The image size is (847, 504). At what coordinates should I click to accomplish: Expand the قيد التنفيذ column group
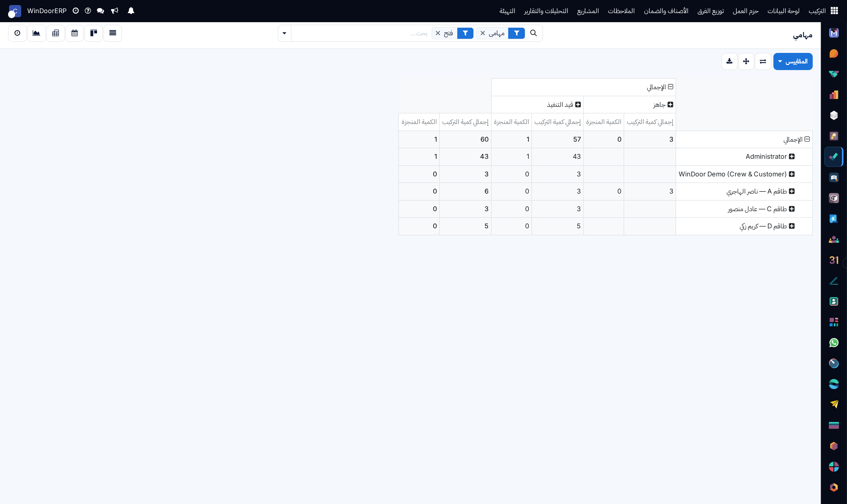click(x=564, y=105)
